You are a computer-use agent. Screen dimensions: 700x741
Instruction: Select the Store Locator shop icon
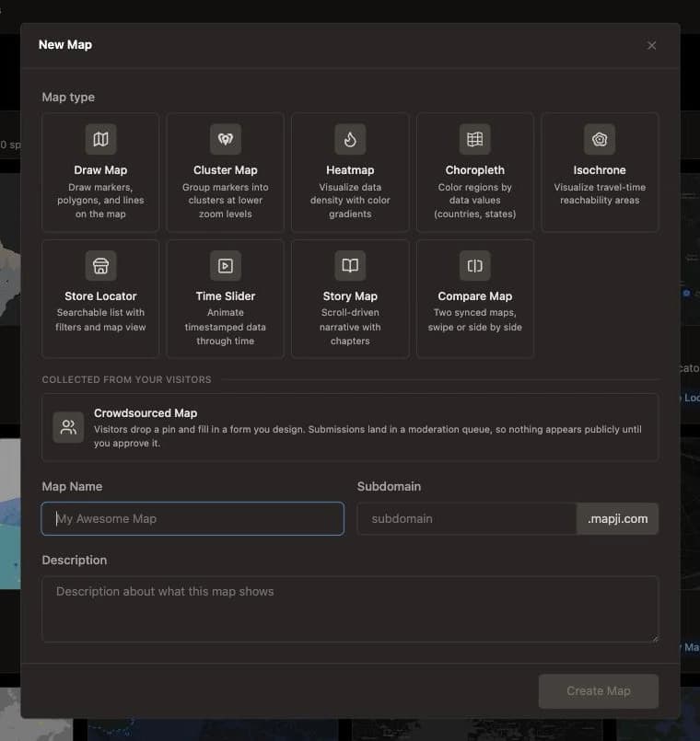(100, 266)
